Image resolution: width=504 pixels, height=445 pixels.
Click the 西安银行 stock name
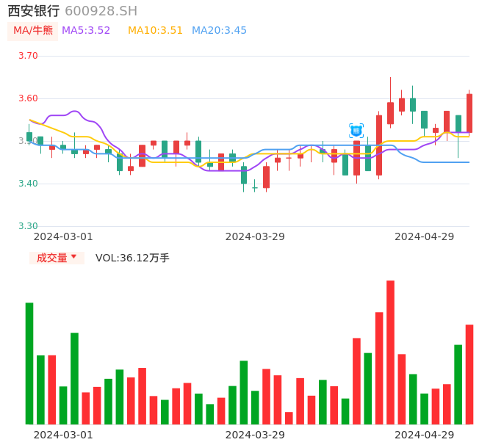point(34,11)
